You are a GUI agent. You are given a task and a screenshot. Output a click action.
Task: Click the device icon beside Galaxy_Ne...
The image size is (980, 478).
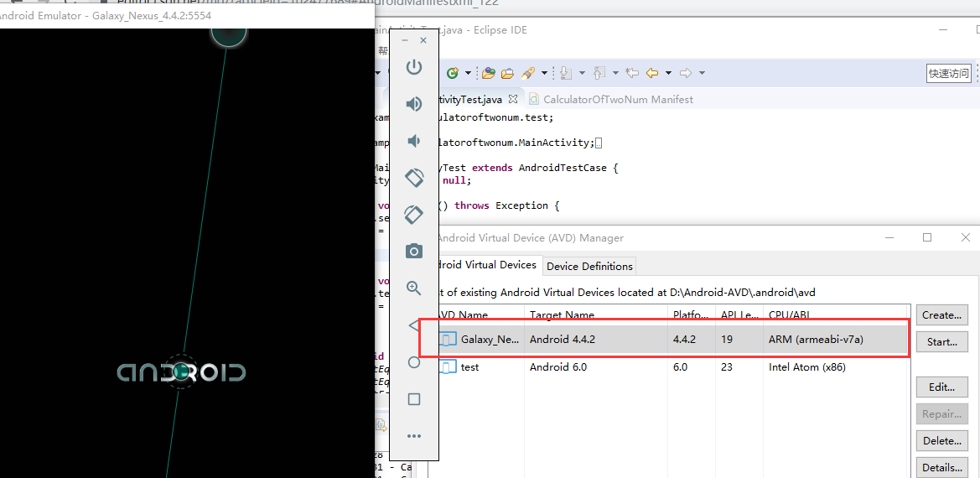(x=448, y=340)
